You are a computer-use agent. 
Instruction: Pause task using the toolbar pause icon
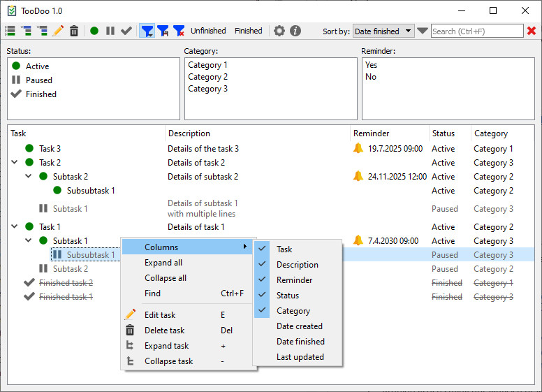coord(110,31)
